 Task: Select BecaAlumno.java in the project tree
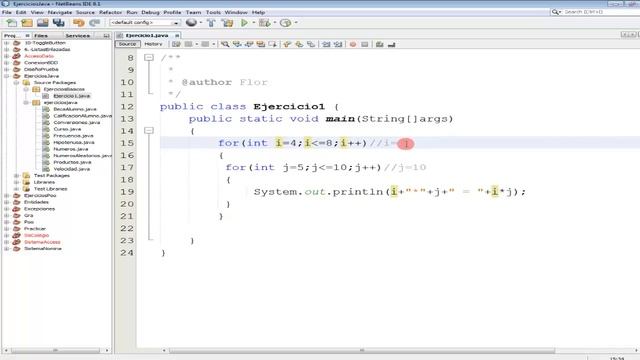[75, 109]
